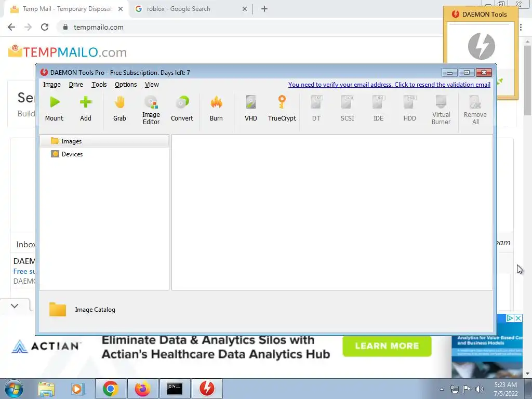Click the DT drive icon

tap(316, 102)
